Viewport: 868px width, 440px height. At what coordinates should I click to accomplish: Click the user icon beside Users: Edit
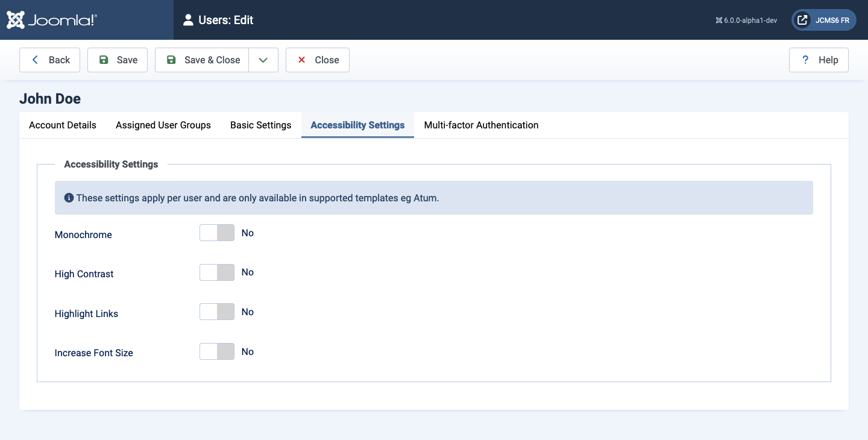coord(188,20)
